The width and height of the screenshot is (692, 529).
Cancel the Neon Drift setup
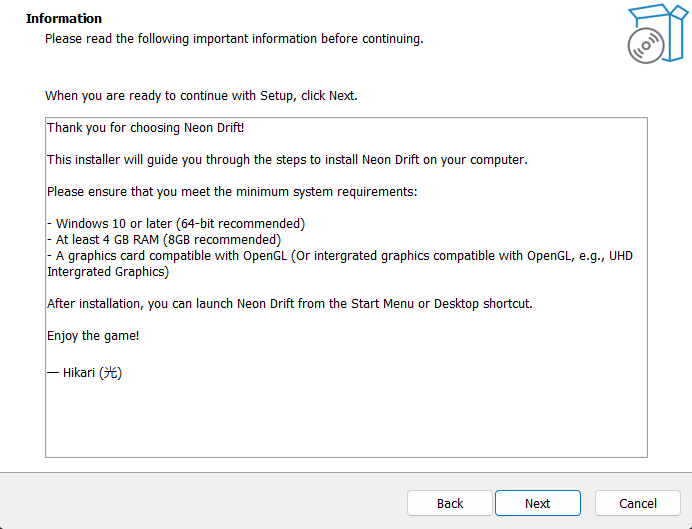[637, 503]
